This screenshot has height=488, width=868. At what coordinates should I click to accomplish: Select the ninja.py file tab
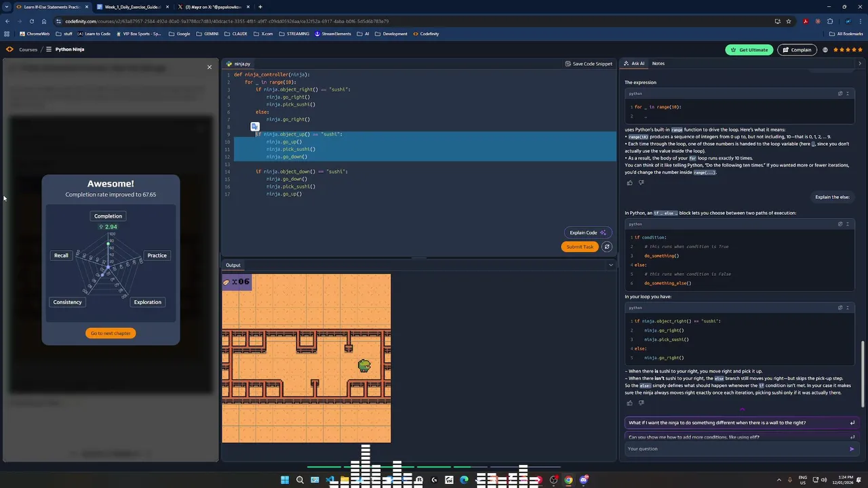(239, 64)
